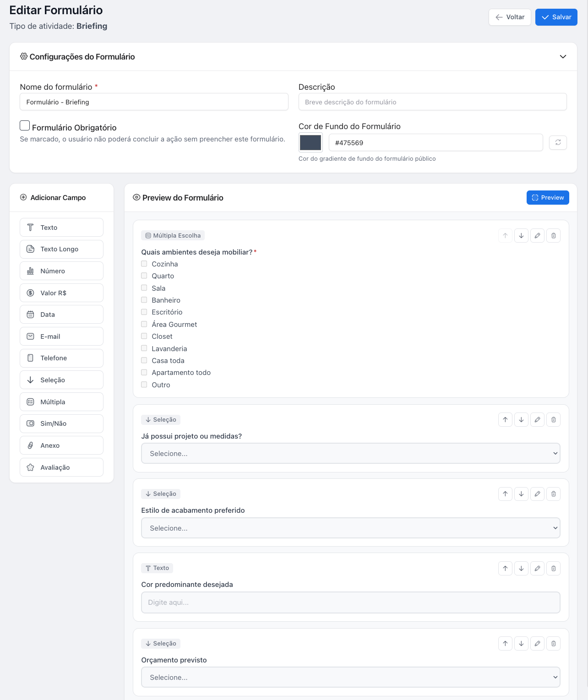Add an Avaliação field from the sidebar
588x700 pixels.
(x=61, y=467)
